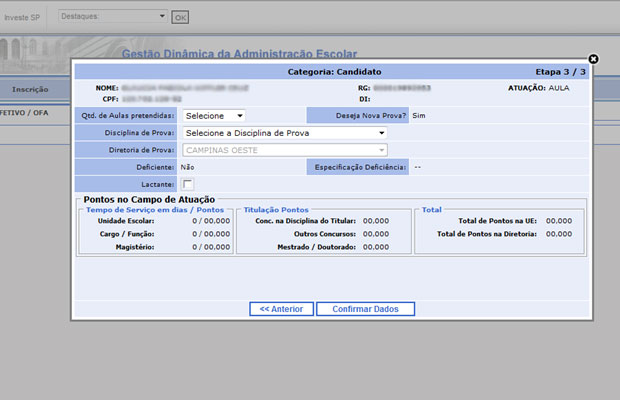Screen dimensions: 620x400
Task: Click the Deficiente field value Não
Action: (x=188, y=167)
